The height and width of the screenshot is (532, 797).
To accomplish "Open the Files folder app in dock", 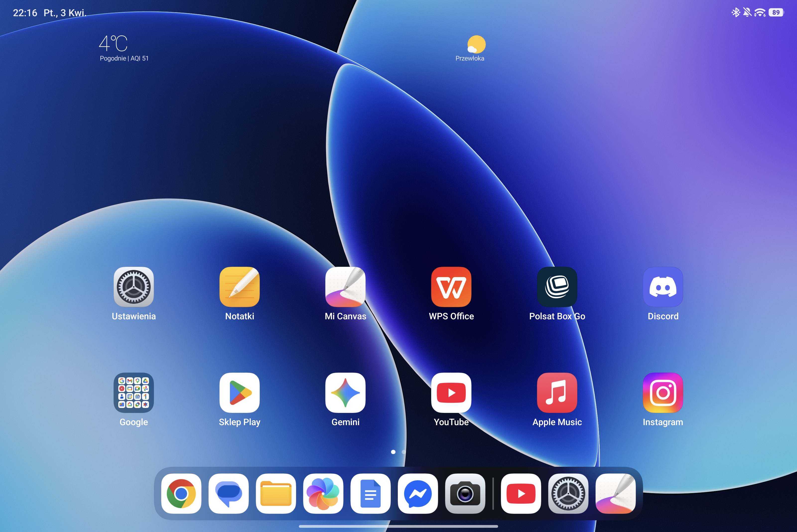I will pyautogui.click(x=276, y=494).
